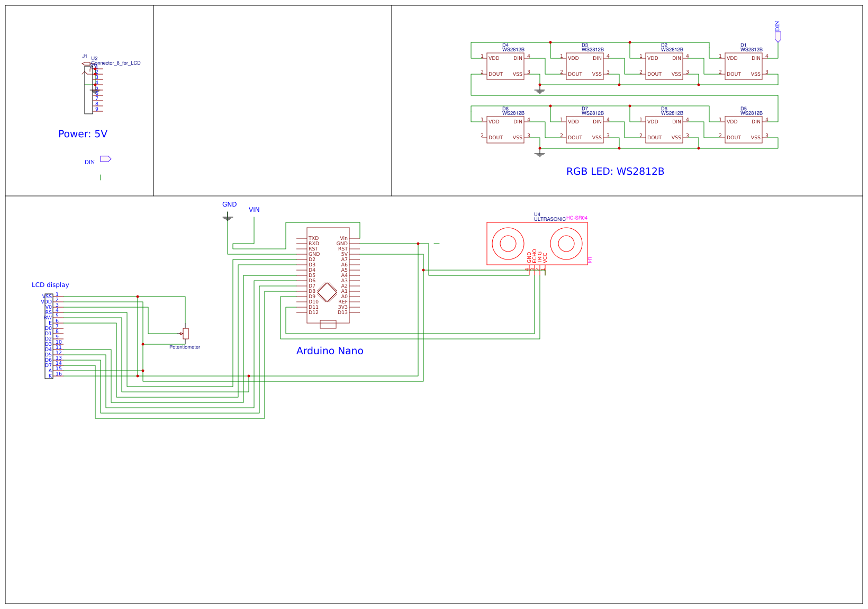The height and width of the screenshot is (609, 868).
Task: Click the HC-SR04 ultrasonic sensor body
Action: tap(537, 244)
